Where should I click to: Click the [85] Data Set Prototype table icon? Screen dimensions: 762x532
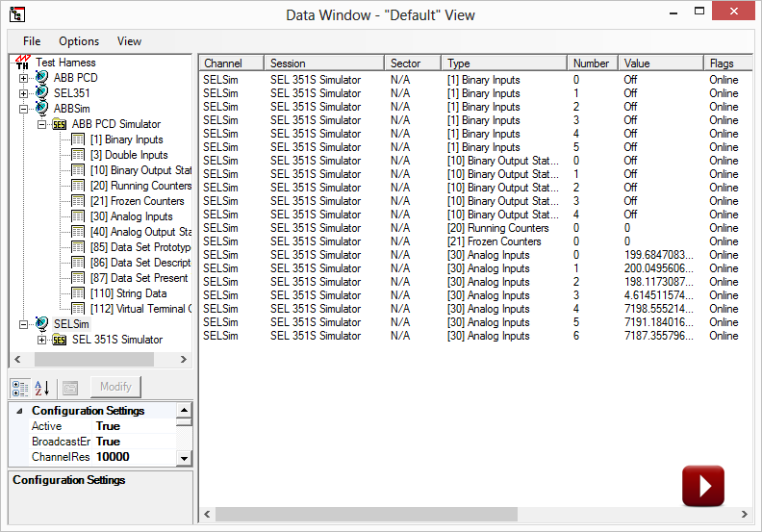pos(78,247)
